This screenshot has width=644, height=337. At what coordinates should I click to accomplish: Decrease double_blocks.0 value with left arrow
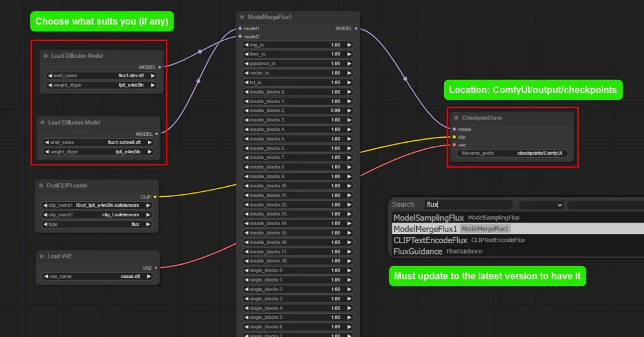(x=247, y=92)
